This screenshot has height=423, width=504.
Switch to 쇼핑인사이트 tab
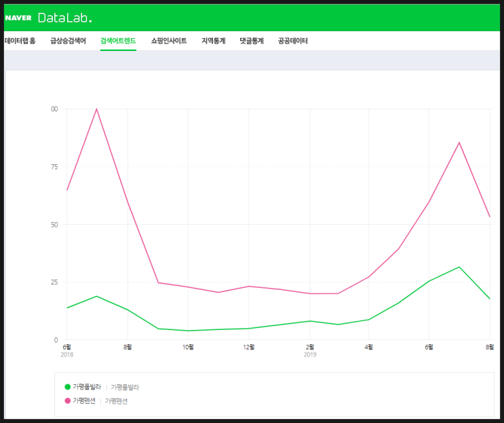169,41
